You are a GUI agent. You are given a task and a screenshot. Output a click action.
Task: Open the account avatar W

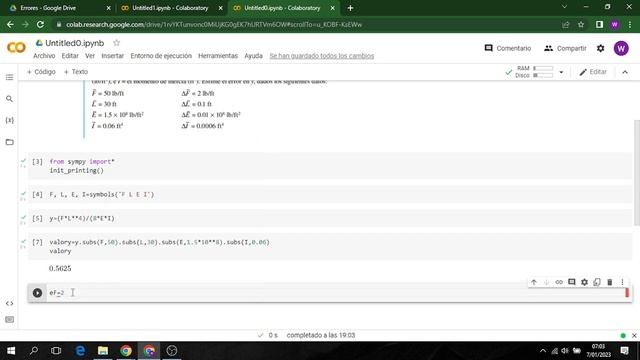click(621, 48)
